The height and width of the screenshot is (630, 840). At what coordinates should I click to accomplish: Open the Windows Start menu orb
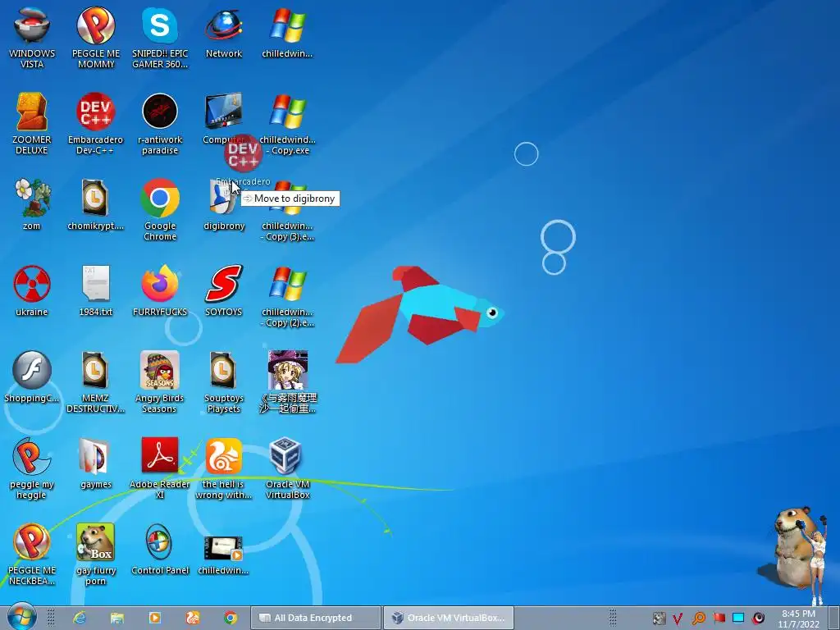coord(21,617)
